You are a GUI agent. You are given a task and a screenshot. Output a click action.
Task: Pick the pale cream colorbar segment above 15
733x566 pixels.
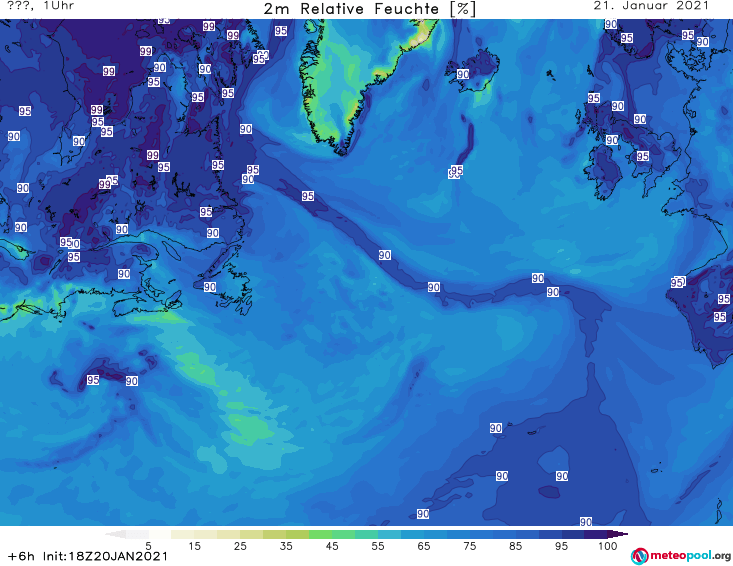tap(183, 534)
